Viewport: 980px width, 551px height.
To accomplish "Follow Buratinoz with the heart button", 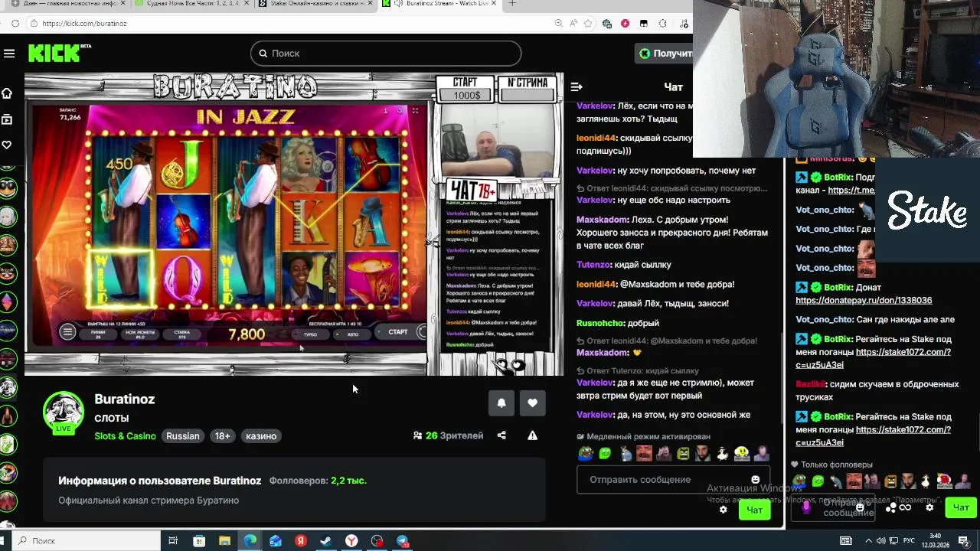I will click(x=532, y=403).
